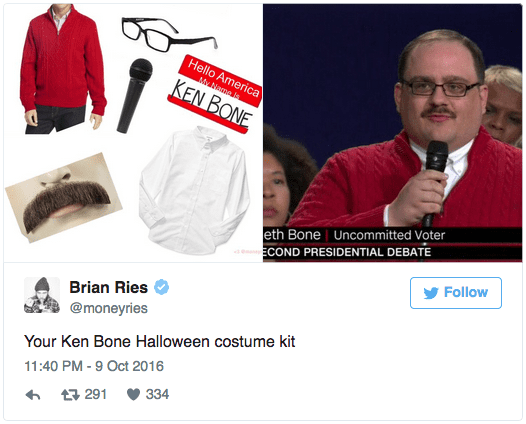
Task: Open the costume kit collage image
Action: pyautogui.click(x=133, y=133)
